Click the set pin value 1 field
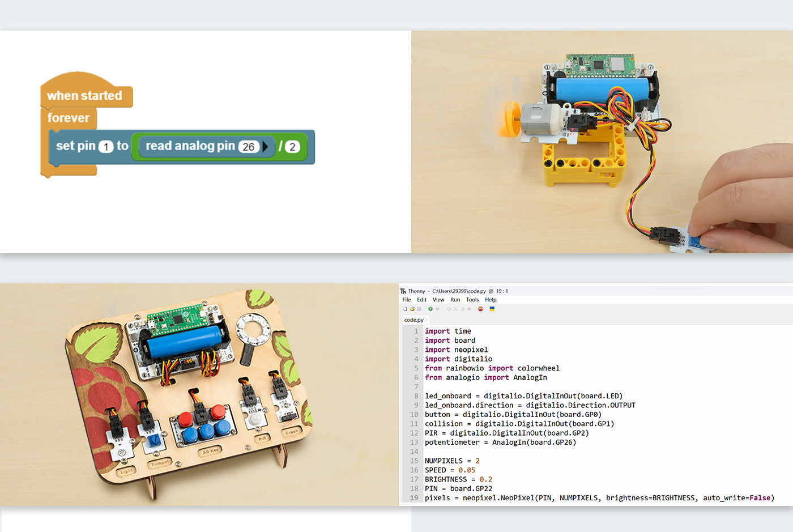 coord(106,147)
